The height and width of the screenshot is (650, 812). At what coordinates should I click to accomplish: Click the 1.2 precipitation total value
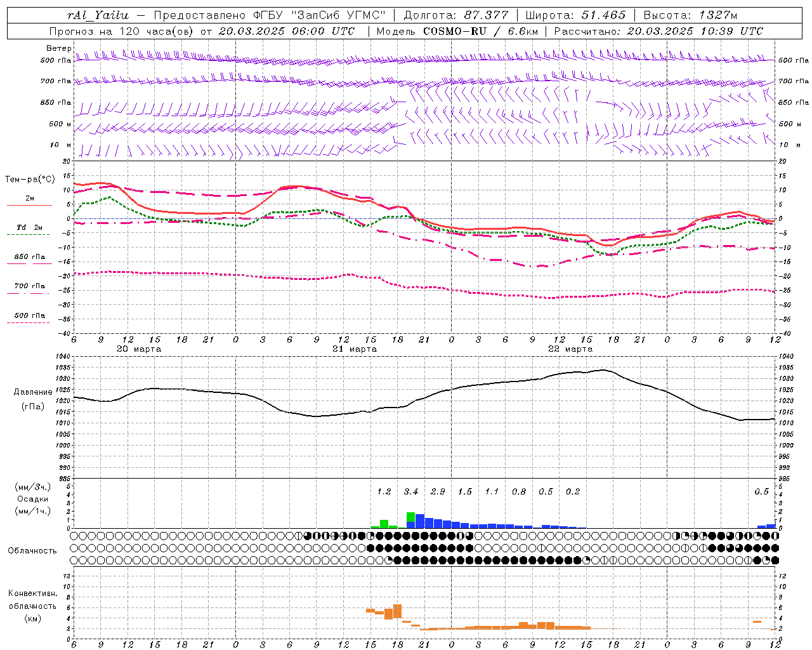(x=384, y=492)
